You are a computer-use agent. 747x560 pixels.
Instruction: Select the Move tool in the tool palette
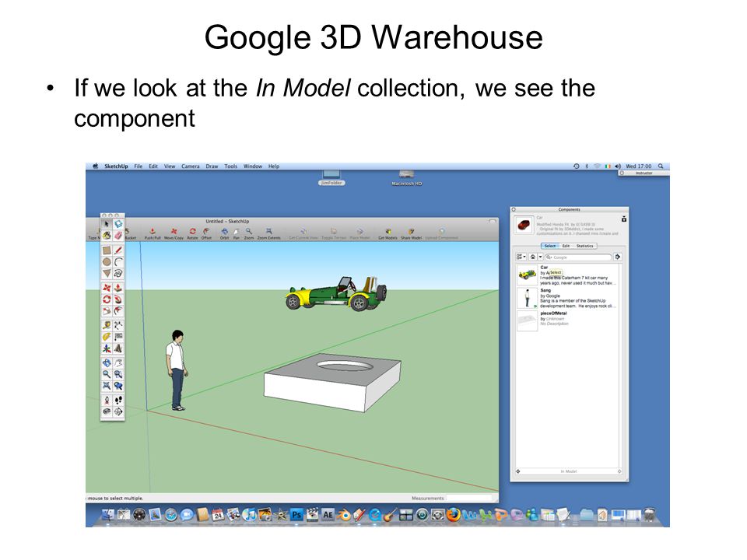pos(107,288)
